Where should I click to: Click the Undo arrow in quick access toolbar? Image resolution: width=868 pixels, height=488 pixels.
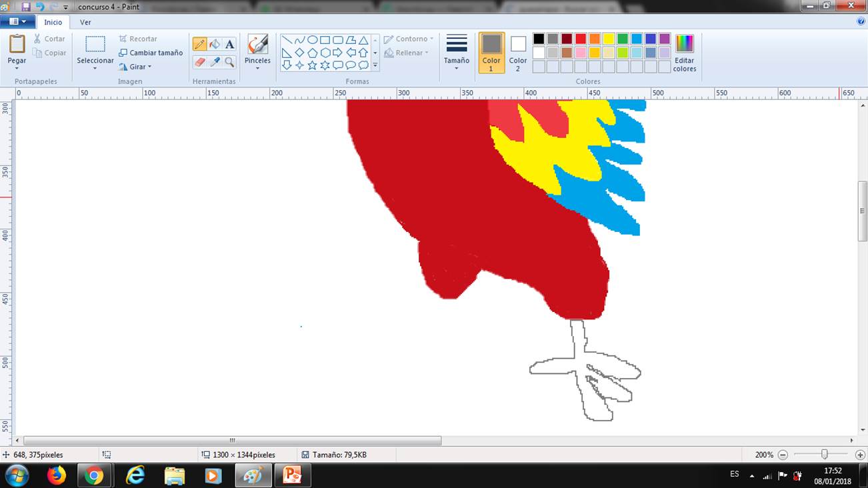click(40, 7)
